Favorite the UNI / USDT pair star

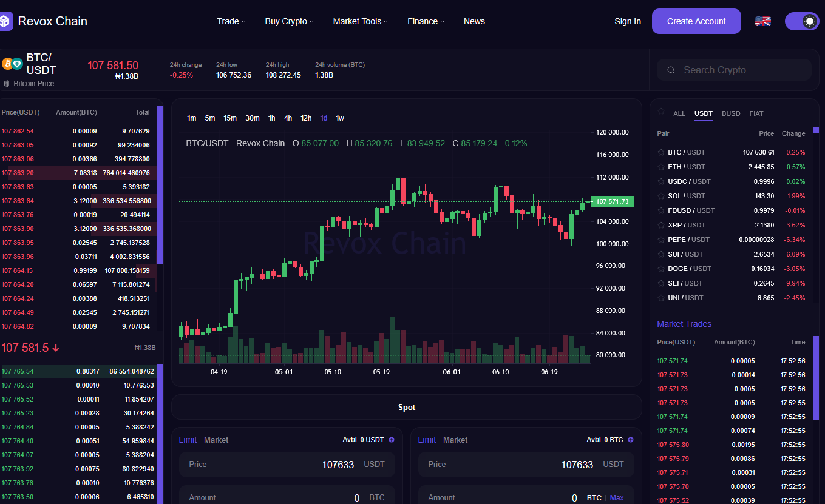[x=661, y=298]
